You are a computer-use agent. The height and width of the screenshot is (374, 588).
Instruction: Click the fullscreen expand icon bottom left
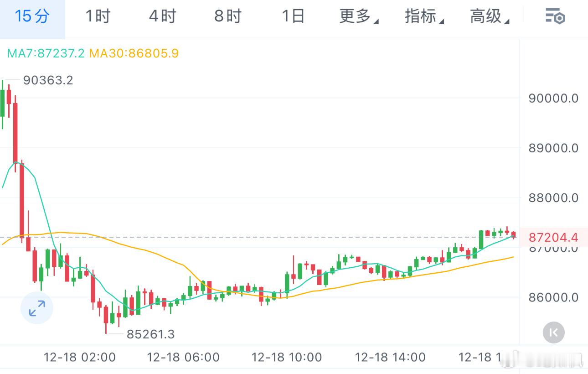(x=36, y=308)
